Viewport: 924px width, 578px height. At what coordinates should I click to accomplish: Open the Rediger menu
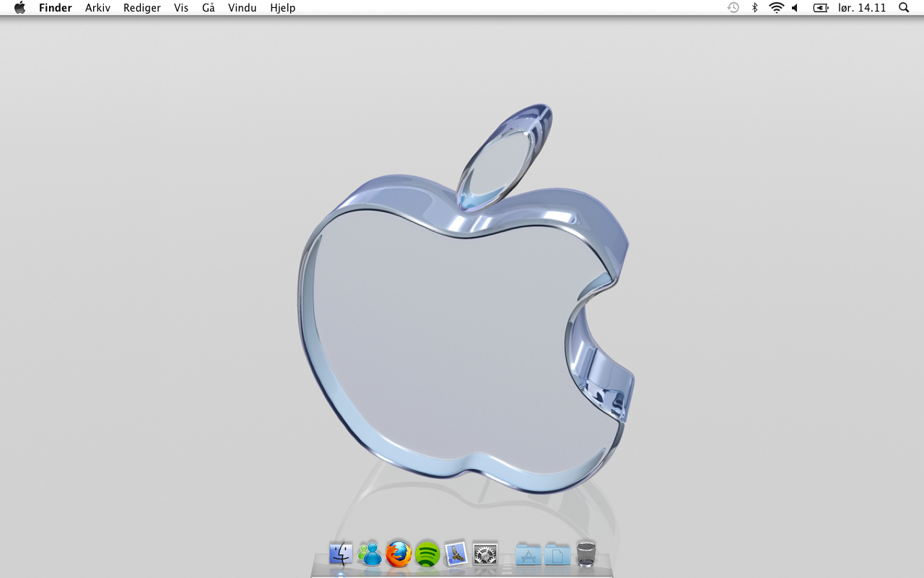142,8
